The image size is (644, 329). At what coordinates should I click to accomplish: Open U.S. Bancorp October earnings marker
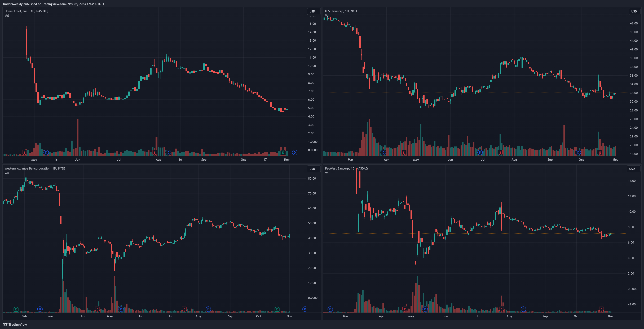(600, 152)
